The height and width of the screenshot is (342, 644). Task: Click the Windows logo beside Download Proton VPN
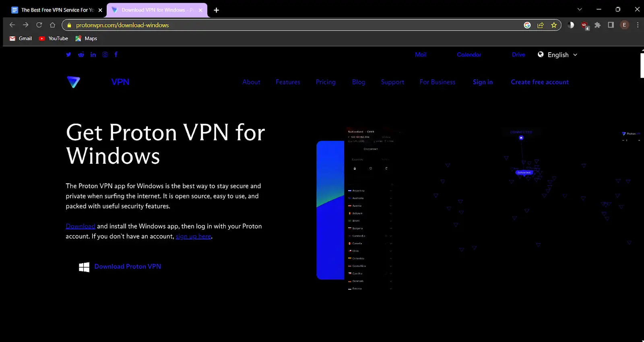(84, 267)
